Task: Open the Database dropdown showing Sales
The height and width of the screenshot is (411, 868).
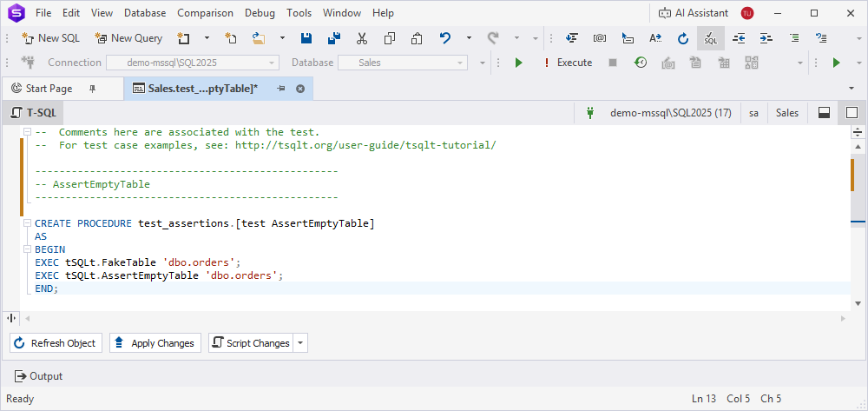Action: pyautogui.click(x=403, y=63)
